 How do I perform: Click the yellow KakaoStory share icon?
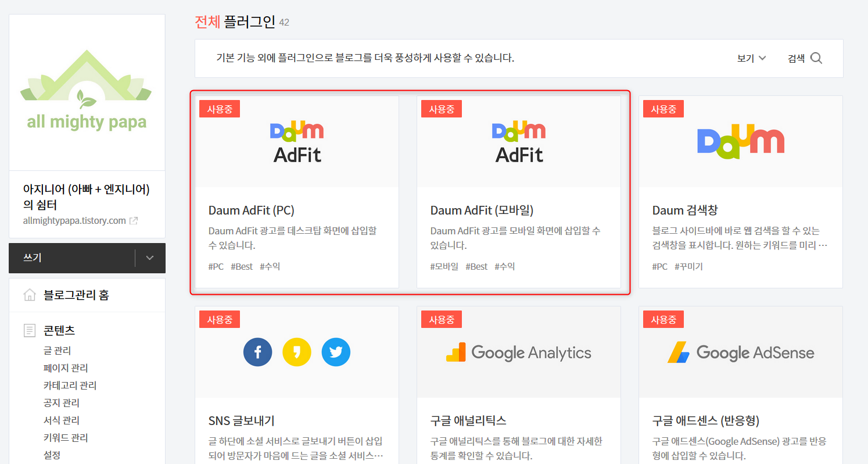(297, 352)
